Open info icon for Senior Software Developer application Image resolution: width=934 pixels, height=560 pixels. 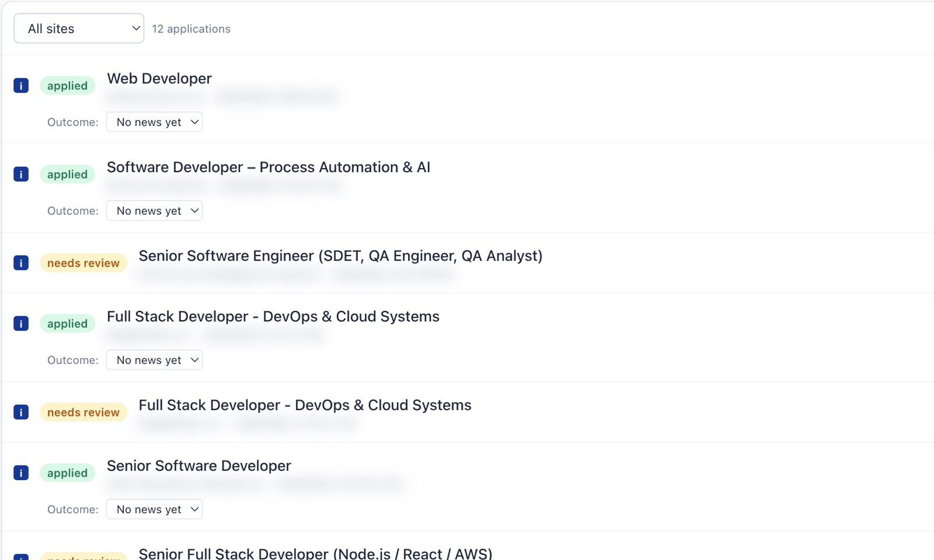point(21,473)
